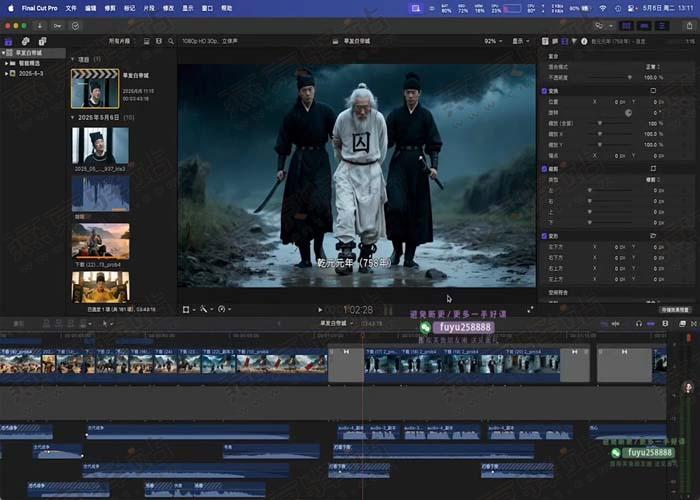
Task: Open the enhancement magic wand menu
Action: coord(205,309)
